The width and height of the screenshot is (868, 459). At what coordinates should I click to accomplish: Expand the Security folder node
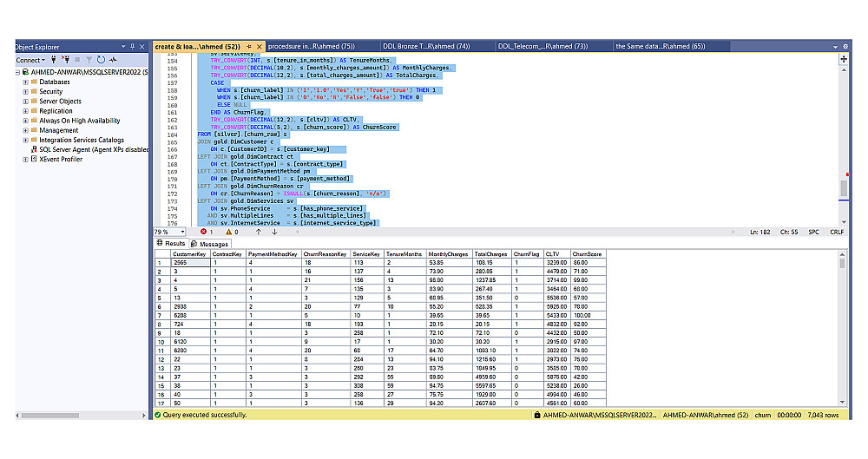pos(25,92)
